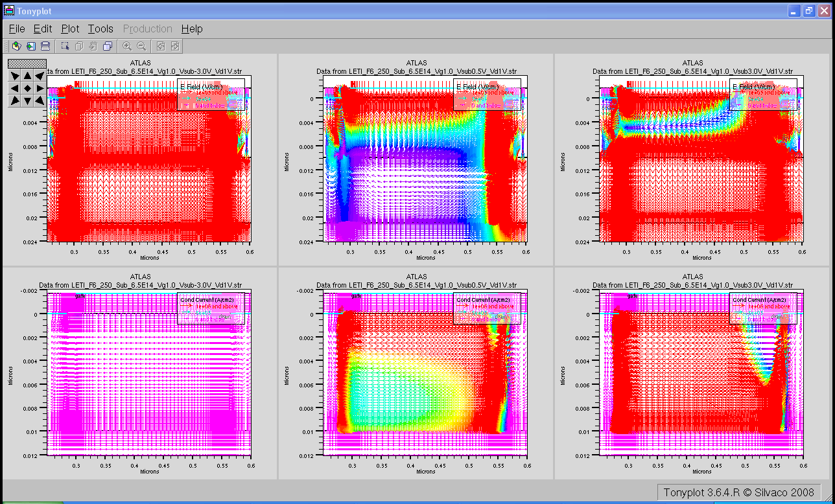Viewport: 835px width, 504px height.
Task: Click the Vsub0.5V_Vd1V.str title above the Cond Current plot
Action: [416, 285]
